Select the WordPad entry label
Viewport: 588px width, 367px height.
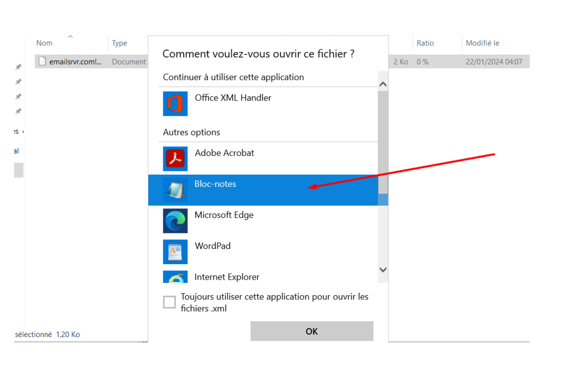click(x=213, y=246)
